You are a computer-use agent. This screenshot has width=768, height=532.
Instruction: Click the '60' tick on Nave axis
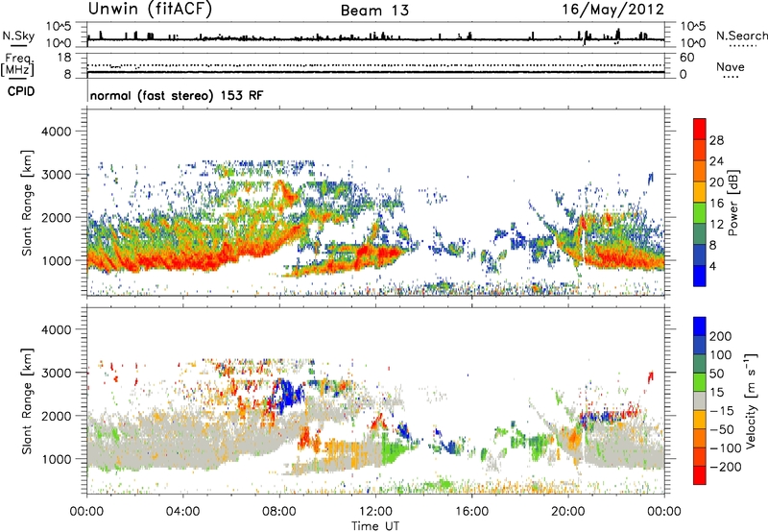686,58
